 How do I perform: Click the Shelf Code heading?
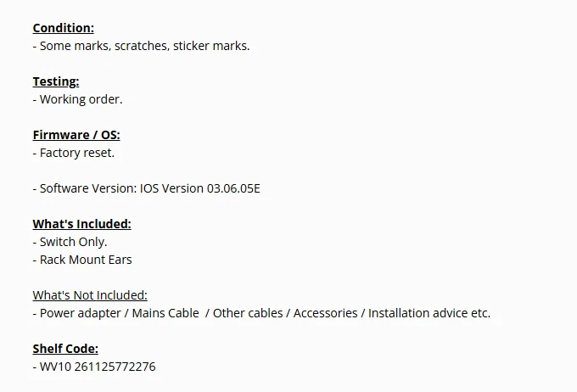pos(65,349)
